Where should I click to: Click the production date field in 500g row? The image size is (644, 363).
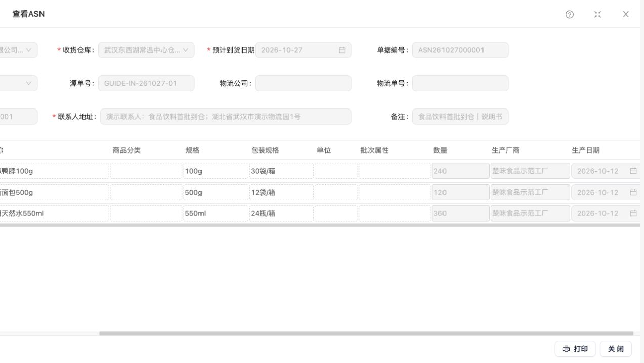click(606, 193)
